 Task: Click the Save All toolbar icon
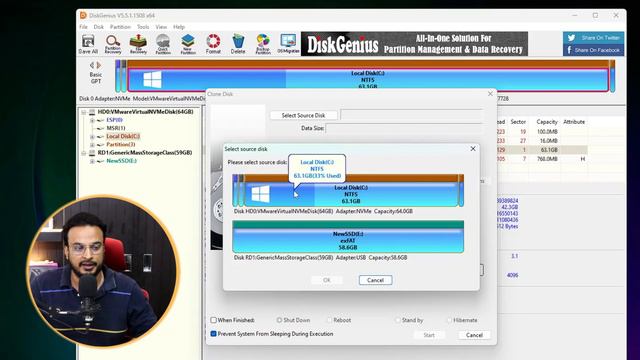coord(88,44)
